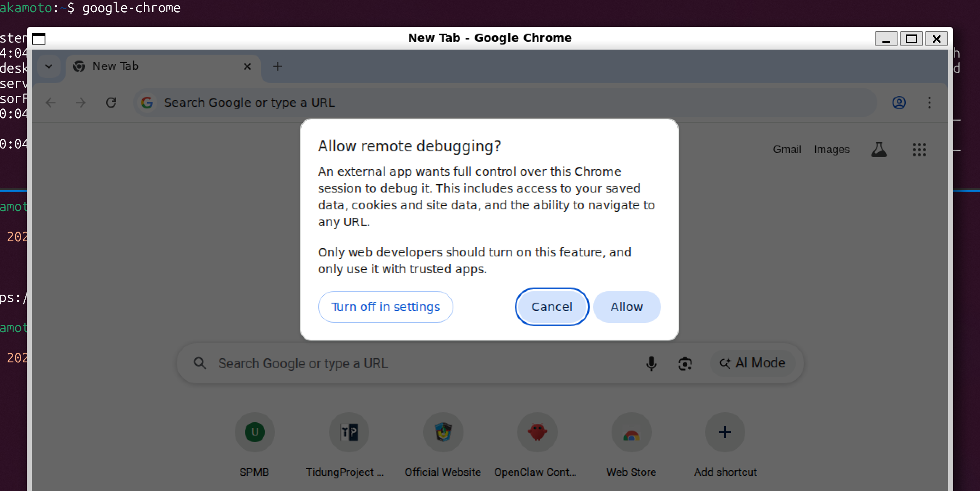Go back with the back arrow
This screenshot has width=980, height=491.
pyautogui.click(x=50, y=103)
